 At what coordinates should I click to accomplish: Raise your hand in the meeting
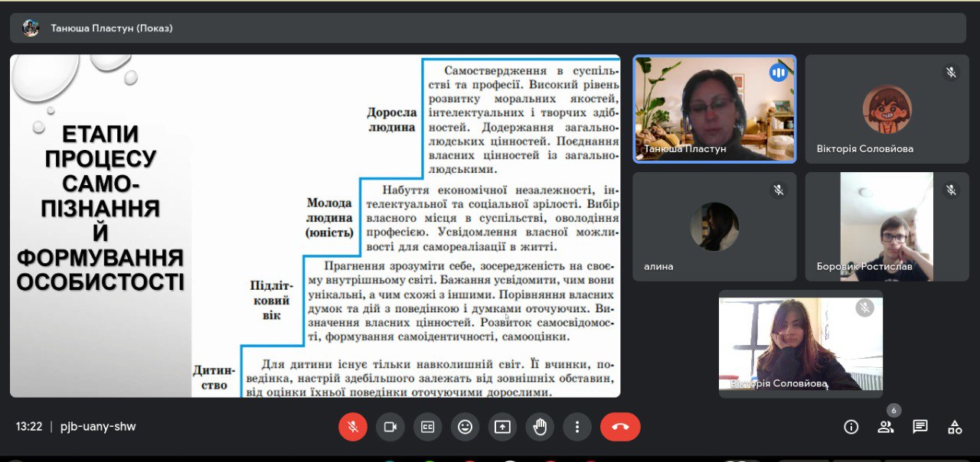(540, 427)
